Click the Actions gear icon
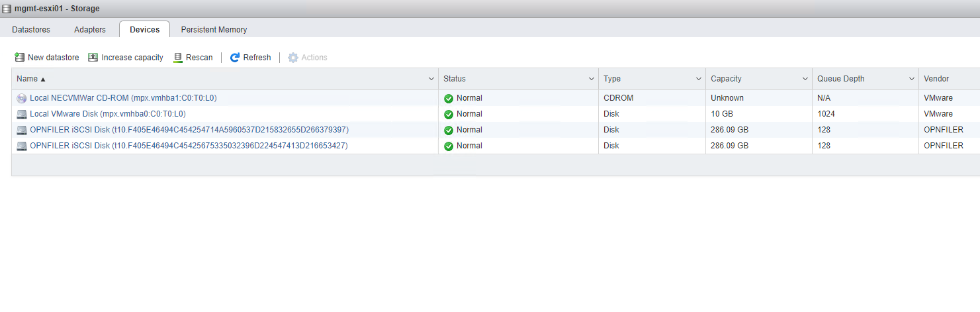 [x=293, y=58]
